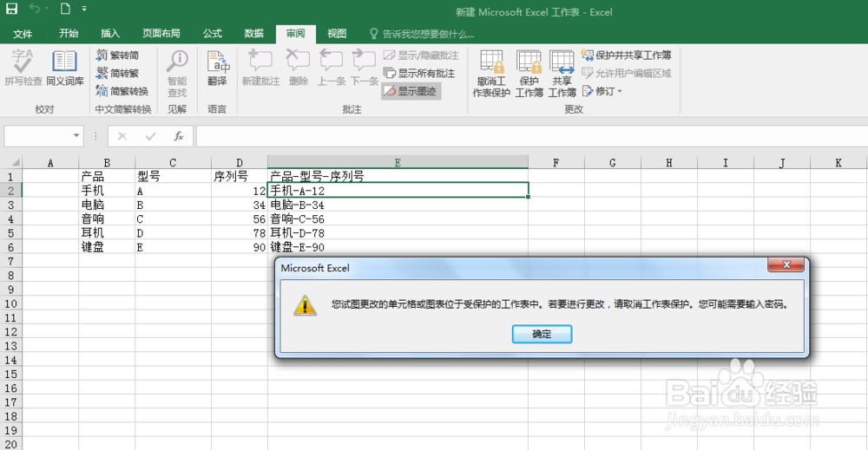
Task: Close the Microsoft Excel warning dialog
Action: pos(786,264)
